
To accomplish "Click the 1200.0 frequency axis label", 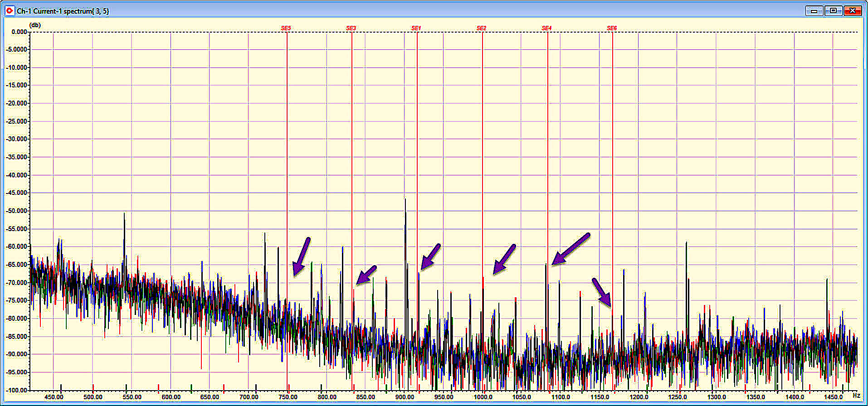I will click(639, 397).
